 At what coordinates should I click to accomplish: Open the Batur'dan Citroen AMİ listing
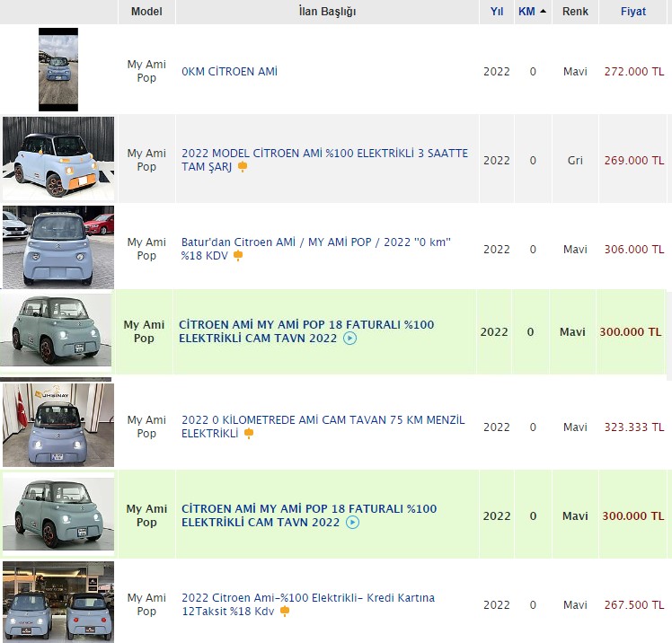pos(316,249)
